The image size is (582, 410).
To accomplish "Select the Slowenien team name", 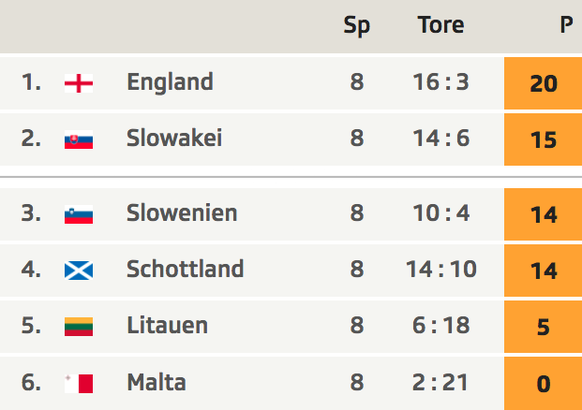I will point(182,213).
